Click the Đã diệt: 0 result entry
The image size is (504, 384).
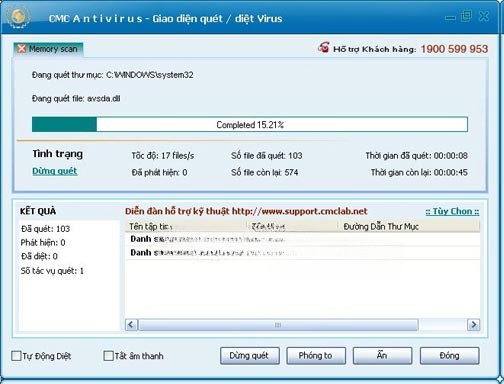tap(39, 256)
